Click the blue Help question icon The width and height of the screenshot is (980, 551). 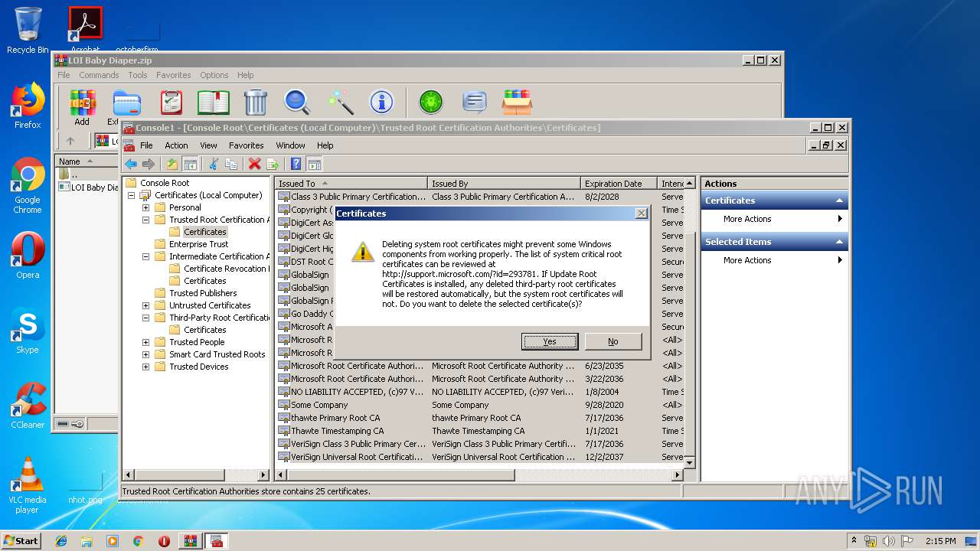click(296, 164)
